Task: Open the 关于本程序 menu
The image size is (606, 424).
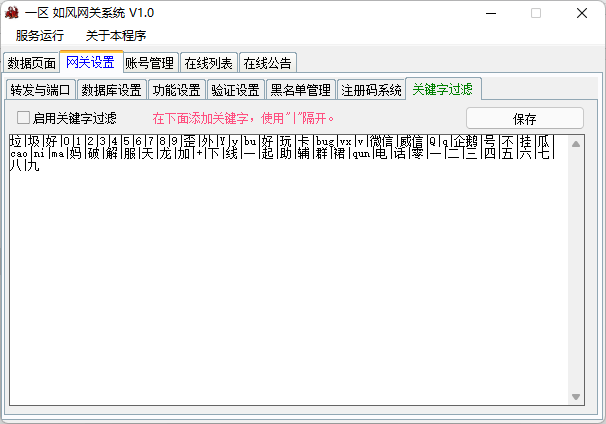Action: click(x=116, y=36)
